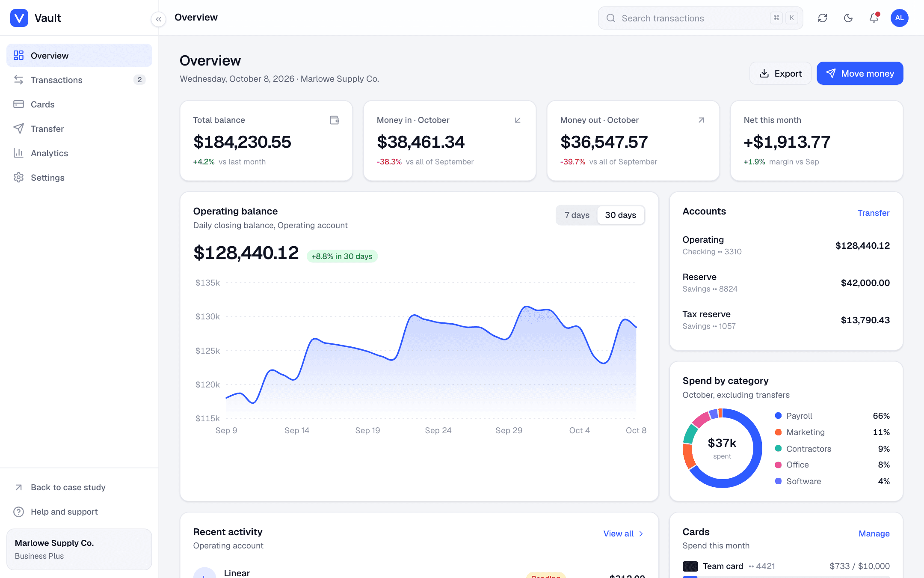Click the Payroll blue legend dot

pyautogui.click(x=778, y=416)
